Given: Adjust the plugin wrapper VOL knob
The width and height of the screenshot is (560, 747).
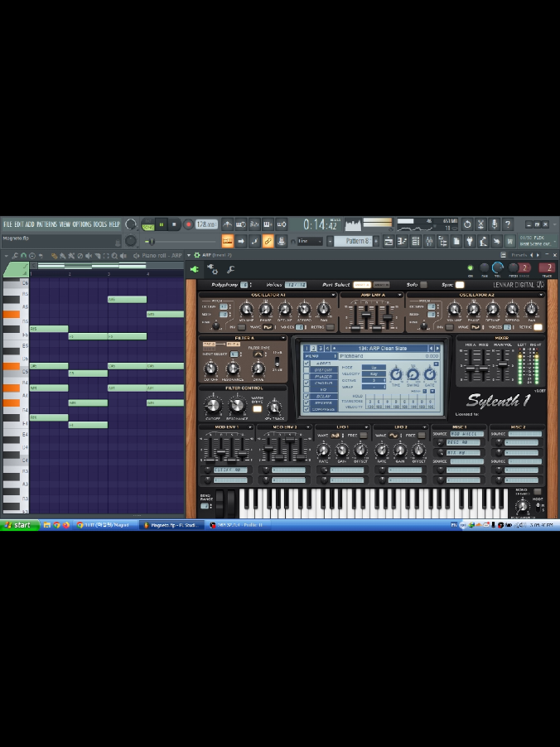Looking at the screenshot, I should 498,267.
